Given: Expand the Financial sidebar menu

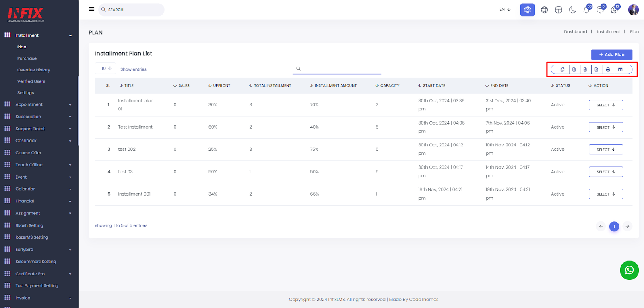Looking at the screenshot, I should (x=39, y=201).
